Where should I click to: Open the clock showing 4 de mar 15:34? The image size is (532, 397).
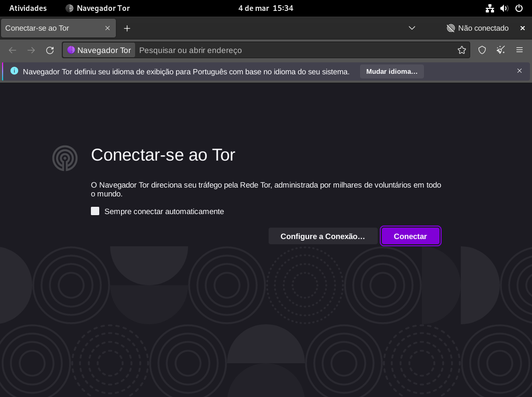265,8
